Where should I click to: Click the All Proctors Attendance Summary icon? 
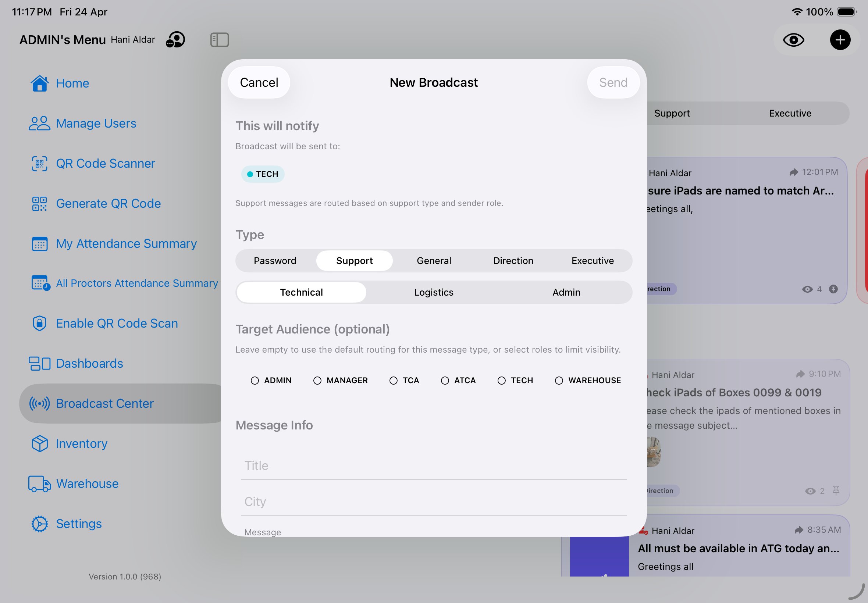[x=39, y=283]
